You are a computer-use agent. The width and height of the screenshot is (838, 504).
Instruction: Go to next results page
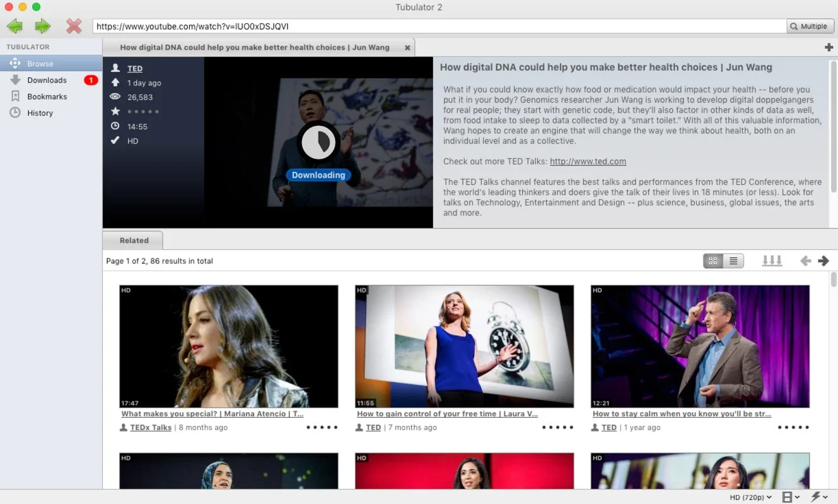click(x=823, y=261)
